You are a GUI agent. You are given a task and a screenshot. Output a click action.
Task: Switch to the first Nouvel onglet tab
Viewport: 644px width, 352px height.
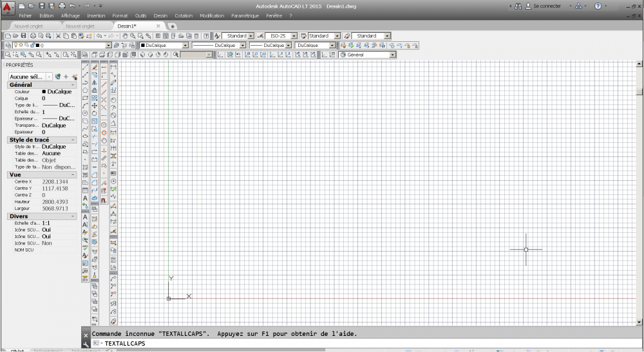(x=28, y=26)
